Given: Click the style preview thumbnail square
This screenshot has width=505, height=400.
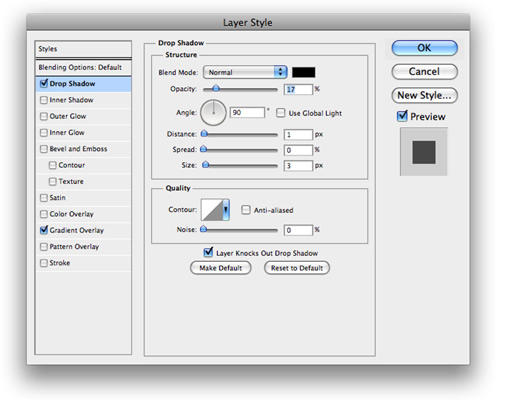Looking at the screenshot, I should tap(424, 152).
